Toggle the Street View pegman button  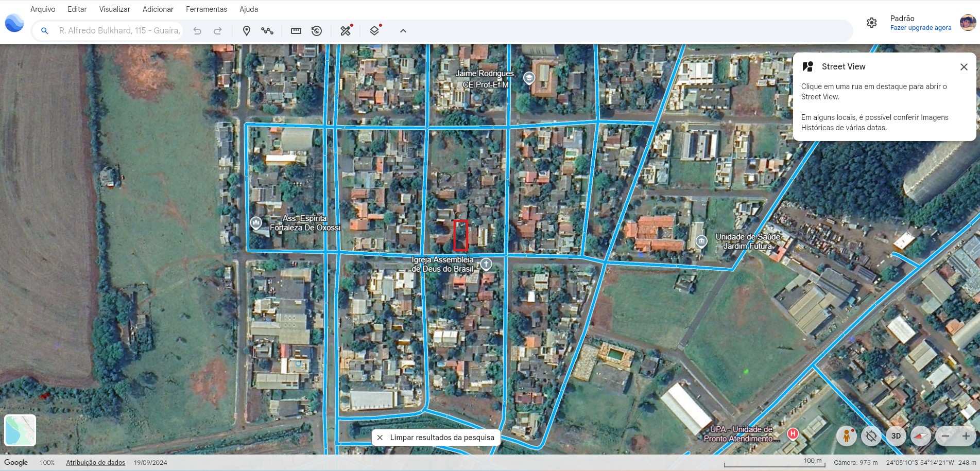tap(846, 436)
